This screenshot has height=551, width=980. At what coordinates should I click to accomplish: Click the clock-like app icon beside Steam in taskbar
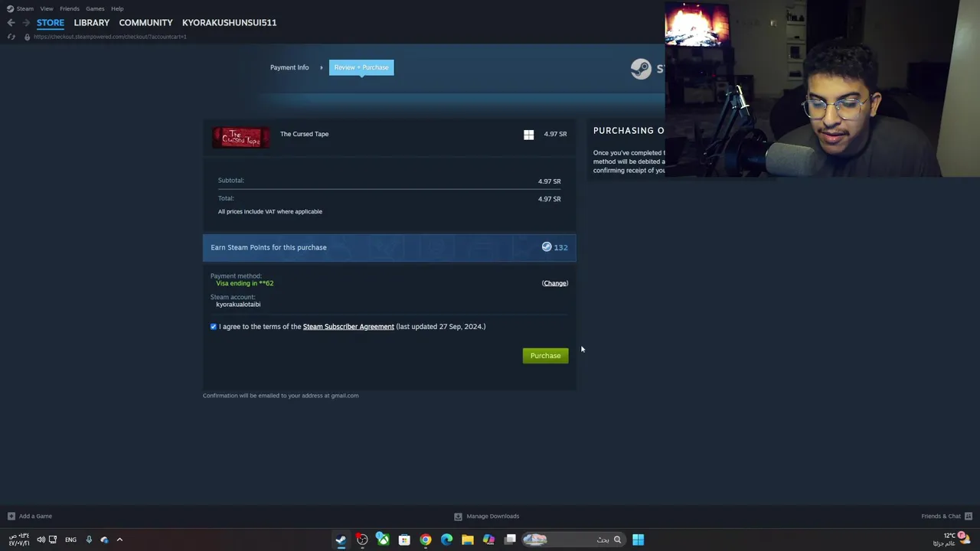tap(362, 540)
